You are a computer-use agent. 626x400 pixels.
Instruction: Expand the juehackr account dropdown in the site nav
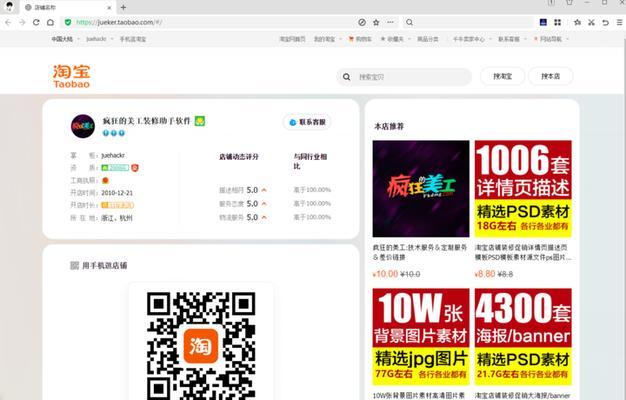click(99, 39)
